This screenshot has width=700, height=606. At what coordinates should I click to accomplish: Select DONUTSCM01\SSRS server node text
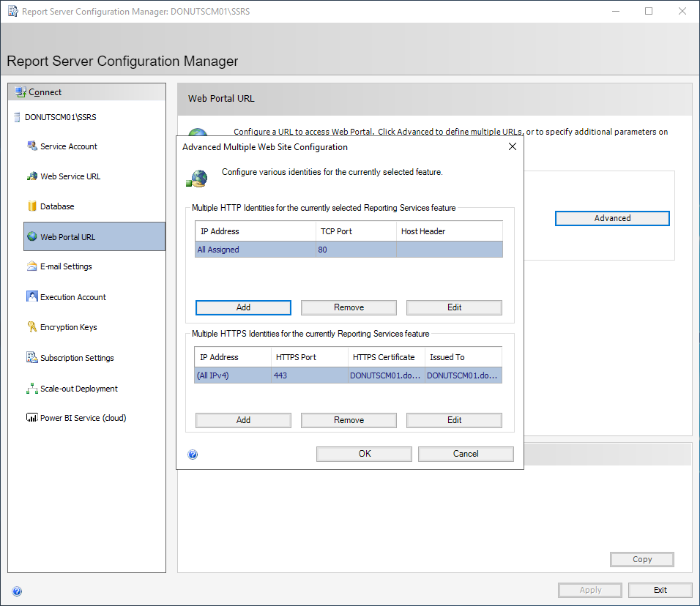[60, 117]
